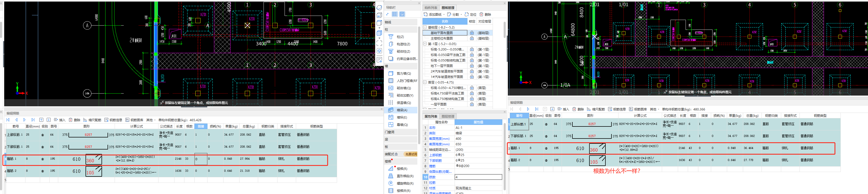Collapse 第-1层 (-5.2~-0.05) tree node
Screen dimensions: 868x194
[425, 44]
